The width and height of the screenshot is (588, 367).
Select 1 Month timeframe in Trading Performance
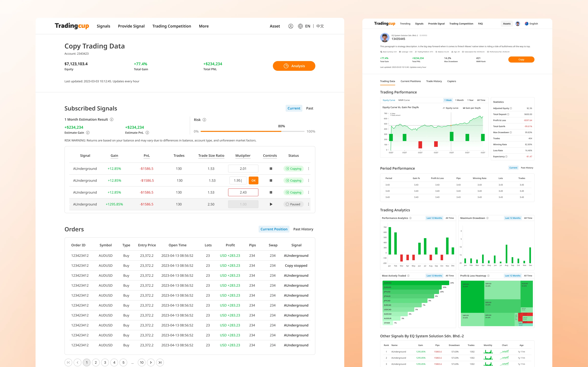[x=459, y=100]
